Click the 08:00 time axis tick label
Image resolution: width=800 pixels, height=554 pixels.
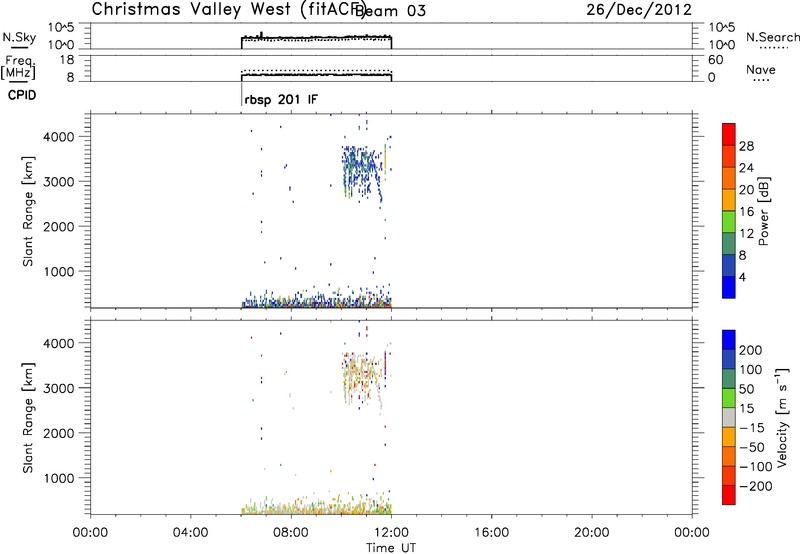(x=291, y=533)
